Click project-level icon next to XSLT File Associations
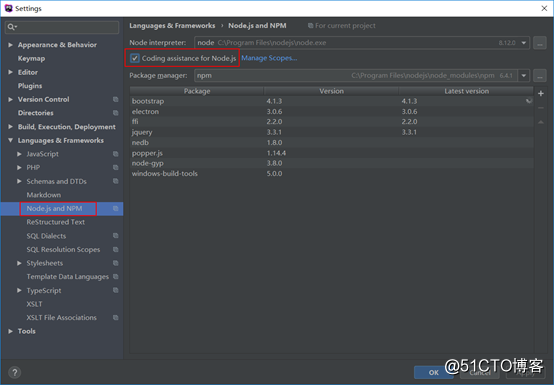Viewport: 554px width, 385px height. click(116, 318)
